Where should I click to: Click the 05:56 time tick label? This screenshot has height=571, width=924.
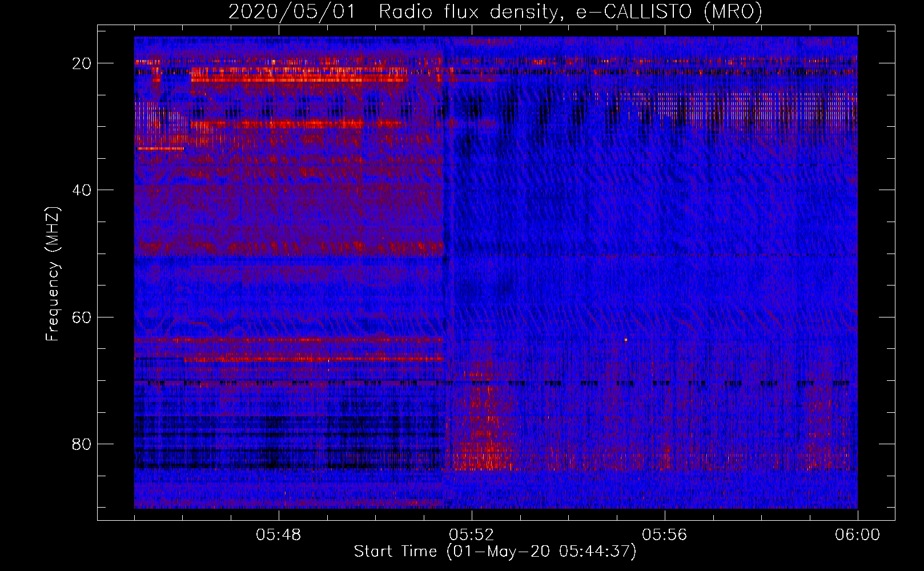pos(665,535)
